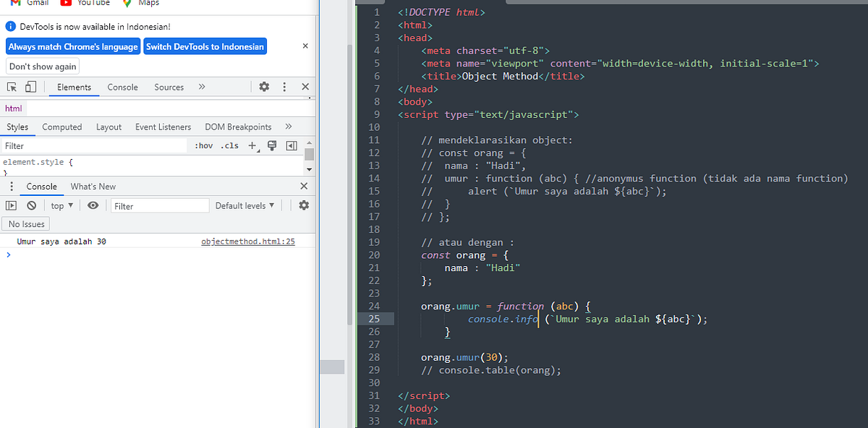868x428 pixels.
Task: Add a new style rule with the plus icon
Action: 252,145
